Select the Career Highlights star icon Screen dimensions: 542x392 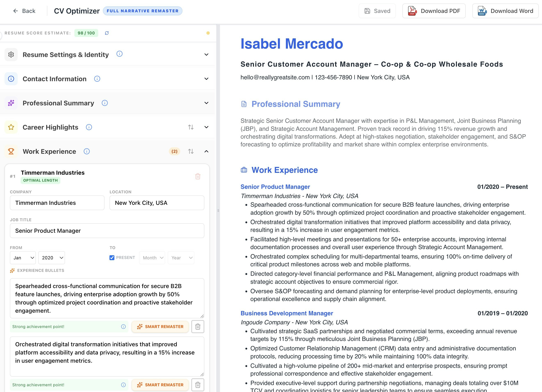(x=11, y=127)
